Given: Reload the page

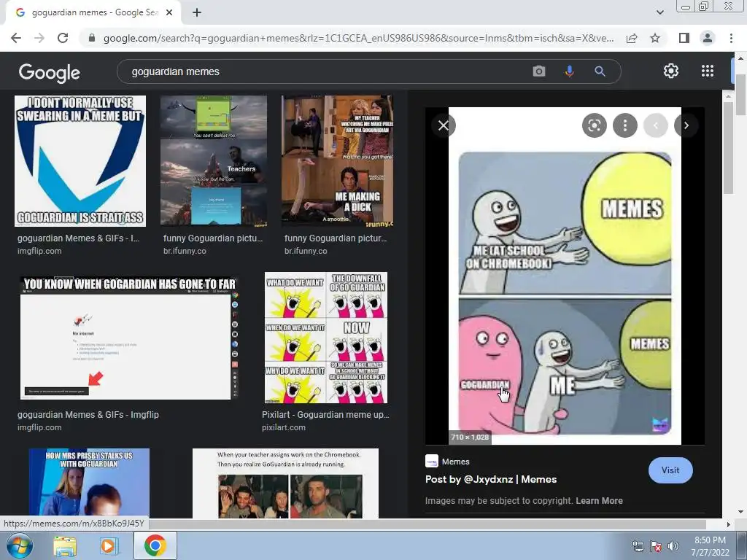Looking at the screenshot, I should point(63,38).
